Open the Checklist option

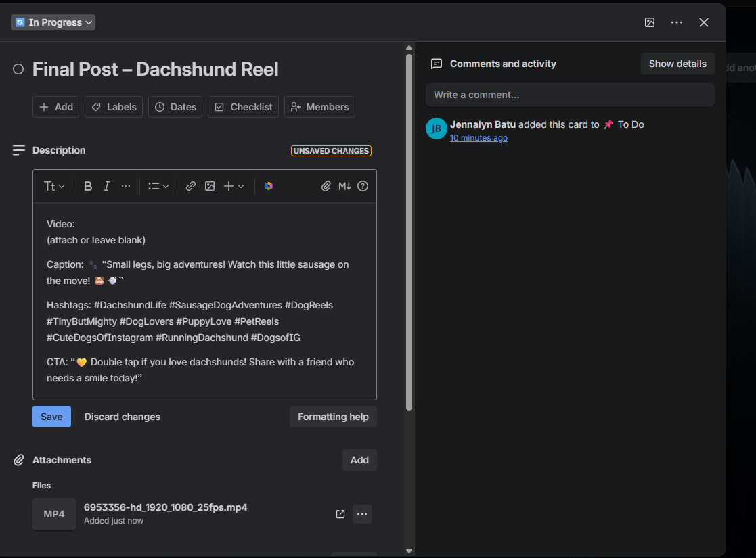(x=244, y=107)
